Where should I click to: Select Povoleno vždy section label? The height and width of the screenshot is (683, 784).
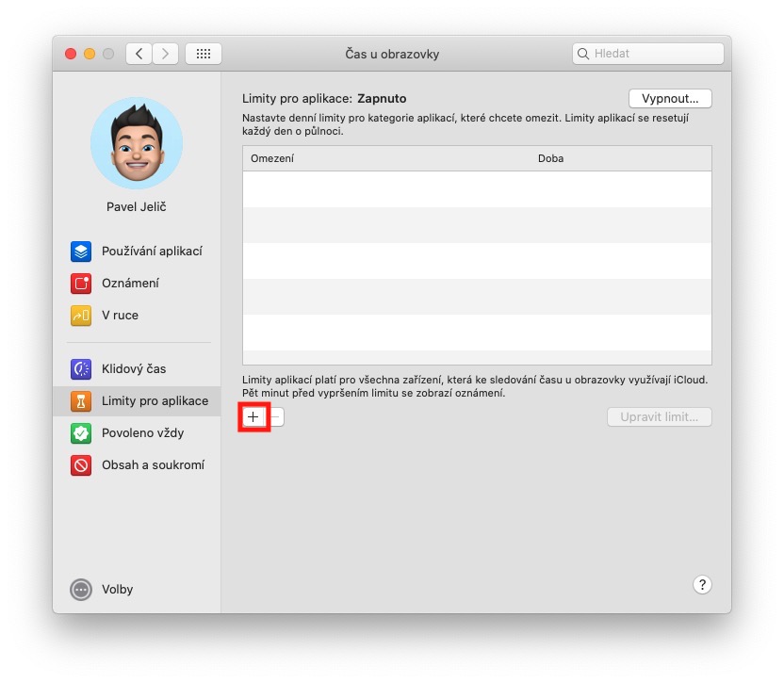(x=143, y=433)
